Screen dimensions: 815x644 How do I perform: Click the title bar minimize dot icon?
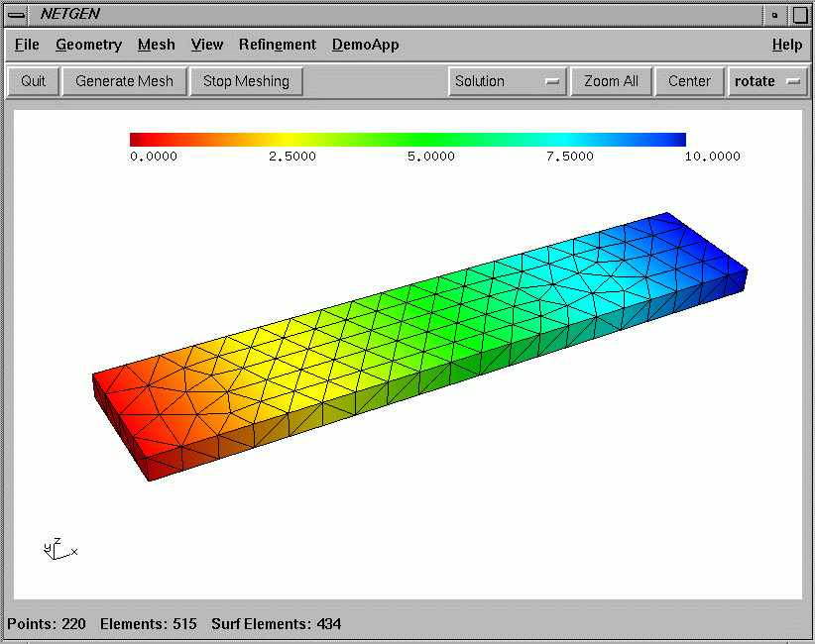(775, 15)
